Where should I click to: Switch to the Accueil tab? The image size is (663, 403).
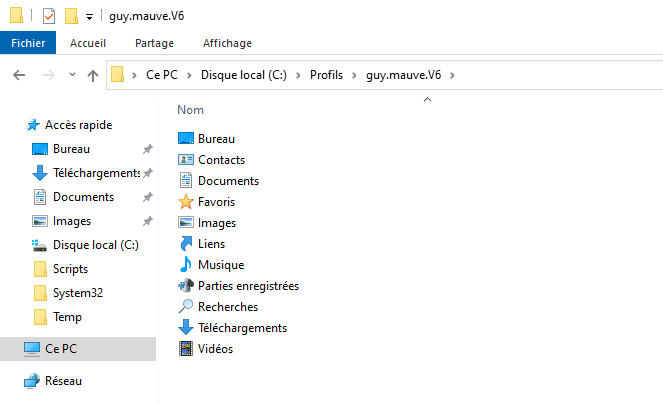tap(88, 43)
